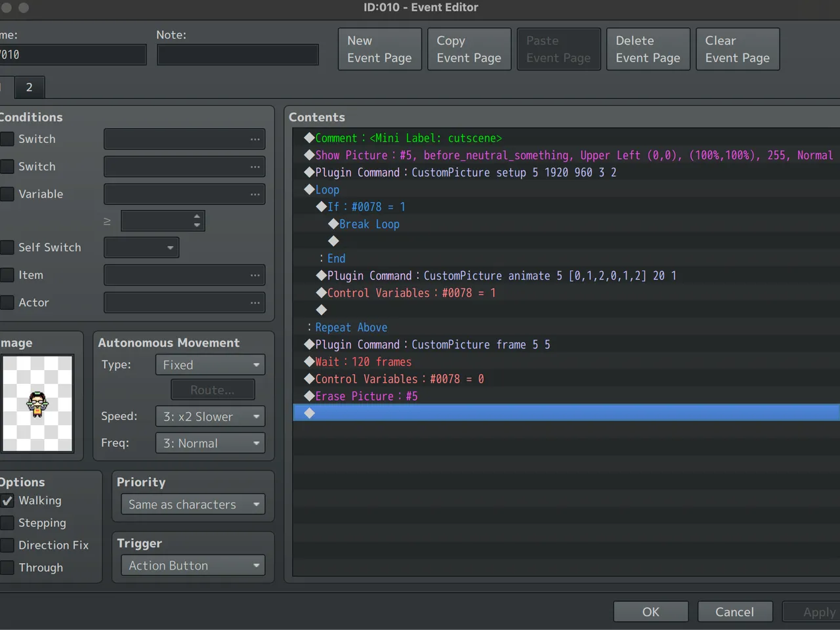Select the Comment Mini Label cutscene line
This screenshot has height=630, width=840.
tap(566, 138)
